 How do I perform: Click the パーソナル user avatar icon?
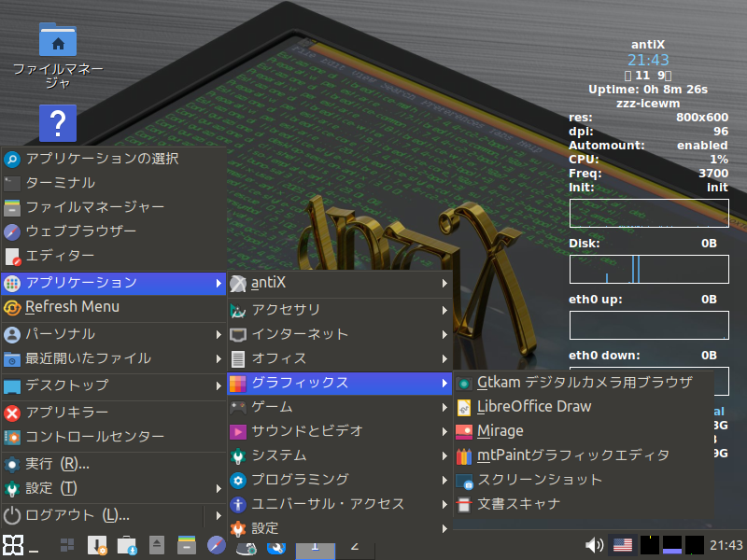pyautogui.click(x=12, y=335)
